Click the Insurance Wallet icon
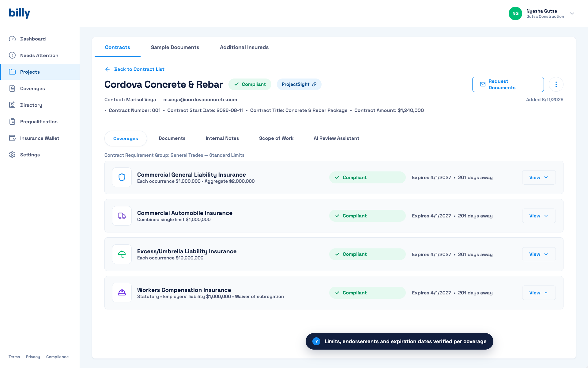Viewport: 588px width, 368px height. (x=12, y=138)
